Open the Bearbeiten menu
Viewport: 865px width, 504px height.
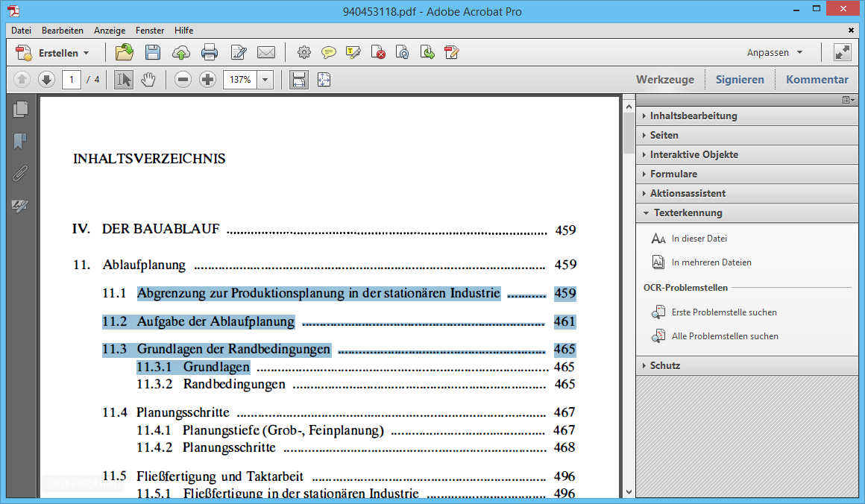point(62,31)
